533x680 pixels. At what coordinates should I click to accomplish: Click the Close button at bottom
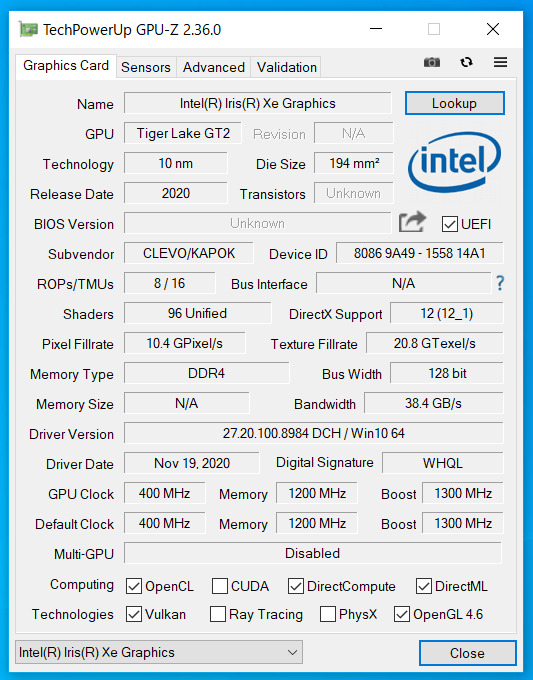tap(468, 653)
